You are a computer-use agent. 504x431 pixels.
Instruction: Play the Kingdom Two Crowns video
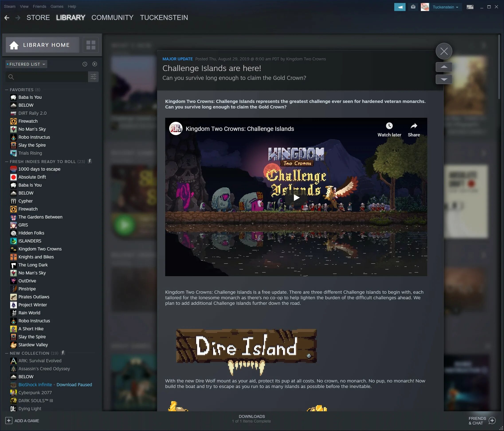(x=296, y=197)
